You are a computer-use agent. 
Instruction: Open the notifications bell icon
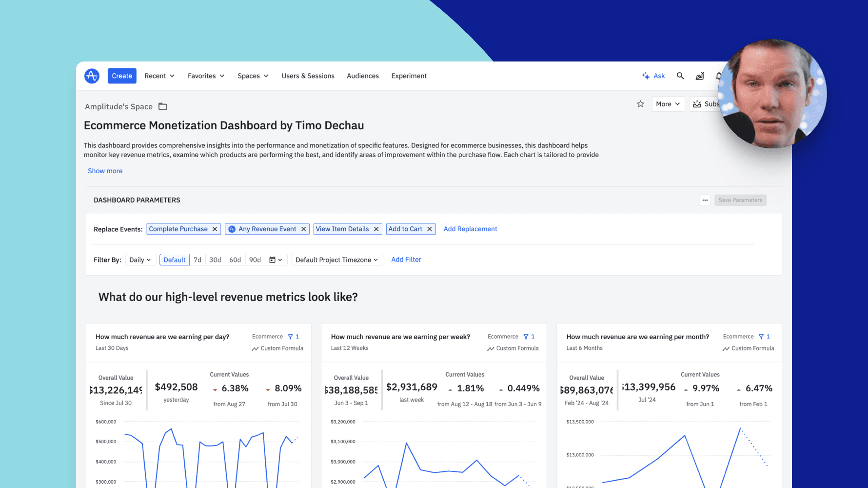(719, 76)
